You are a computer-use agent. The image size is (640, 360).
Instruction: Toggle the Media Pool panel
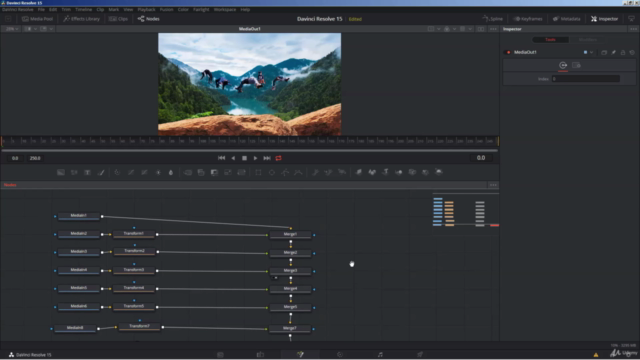[x=37, y=19]
